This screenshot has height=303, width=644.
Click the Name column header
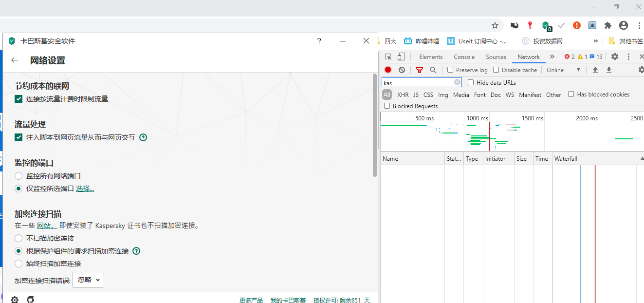click(412, 158)
